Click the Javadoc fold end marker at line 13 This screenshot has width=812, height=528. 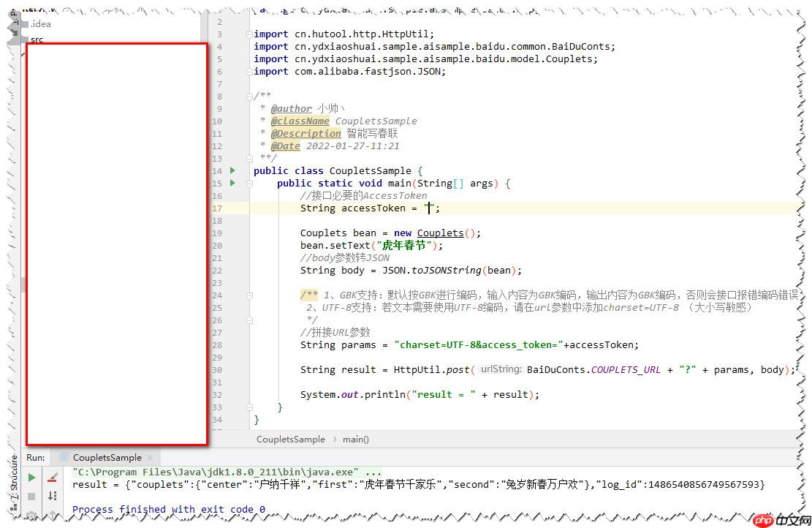click(249, 159)
